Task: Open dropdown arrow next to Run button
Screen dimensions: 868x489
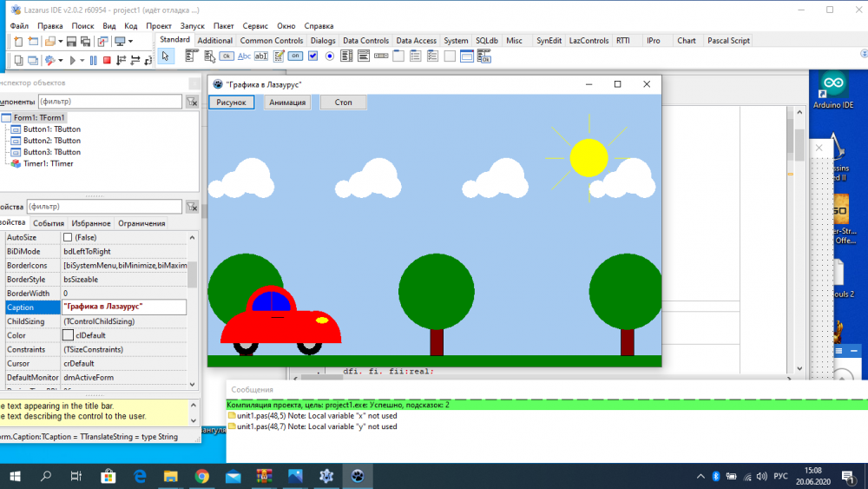Action: pyautogui.click(x=82, y=60)
